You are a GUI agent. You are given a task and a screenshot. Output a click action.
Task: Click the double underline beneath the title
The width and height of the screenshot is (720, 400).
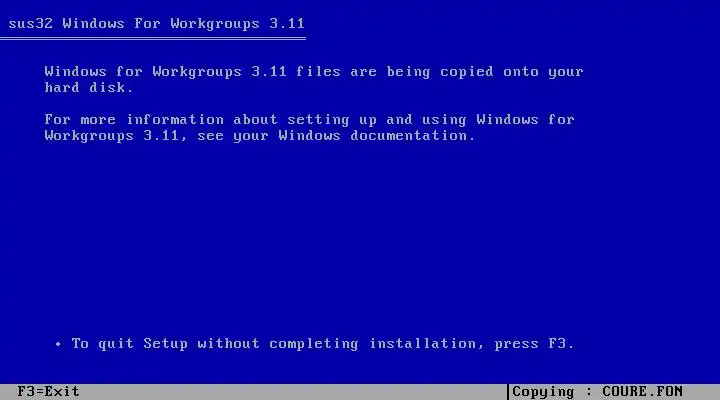click(152, 39)
